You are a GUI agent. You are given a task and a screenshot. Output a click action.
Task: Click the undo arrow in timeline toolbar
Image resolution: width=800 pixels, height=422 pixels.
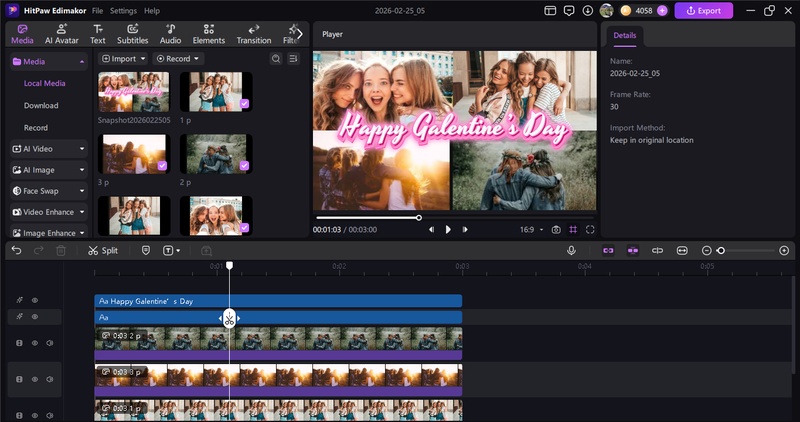[x=16, y=251]
